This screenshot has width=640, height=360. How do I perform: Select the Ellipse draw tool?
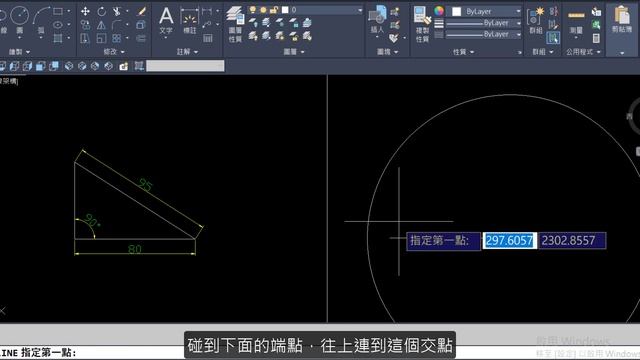58,25
